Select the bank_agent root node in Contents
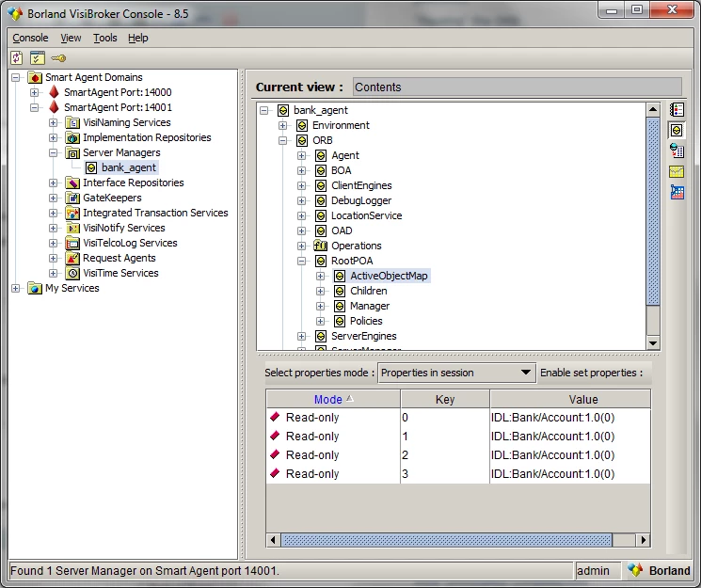 click(321, 110)
